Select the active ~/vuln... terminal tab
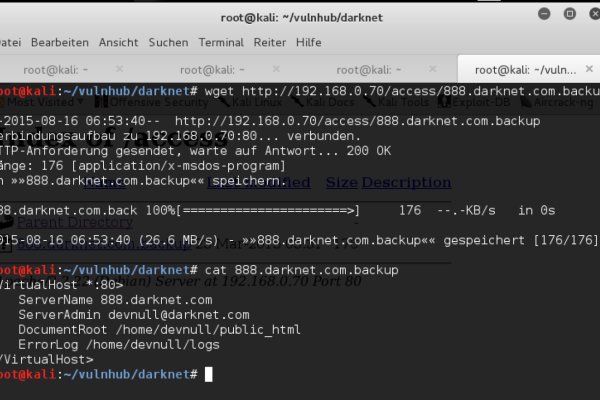This screenshot has width=600, height=400. (525, 69)
